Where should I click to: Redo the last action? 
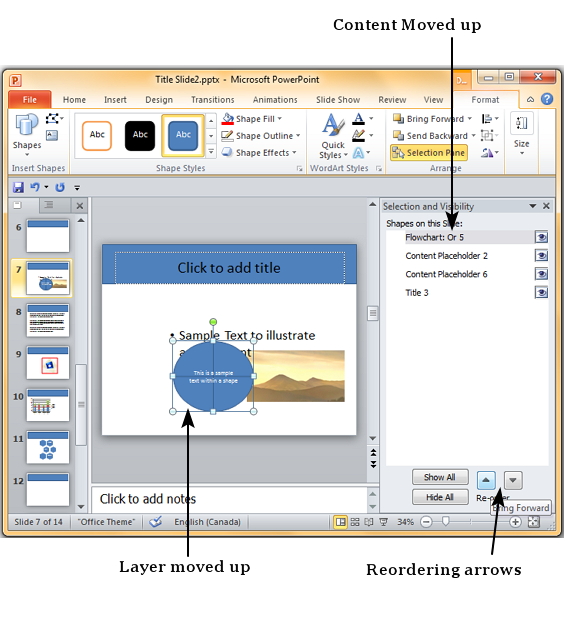60,187
